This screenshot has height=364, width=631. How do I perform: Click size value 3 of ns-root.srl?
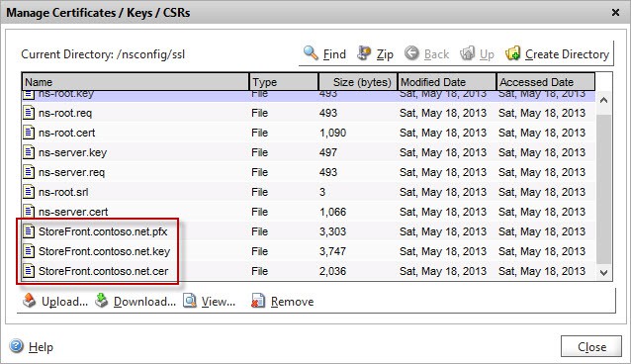[322, 192]
